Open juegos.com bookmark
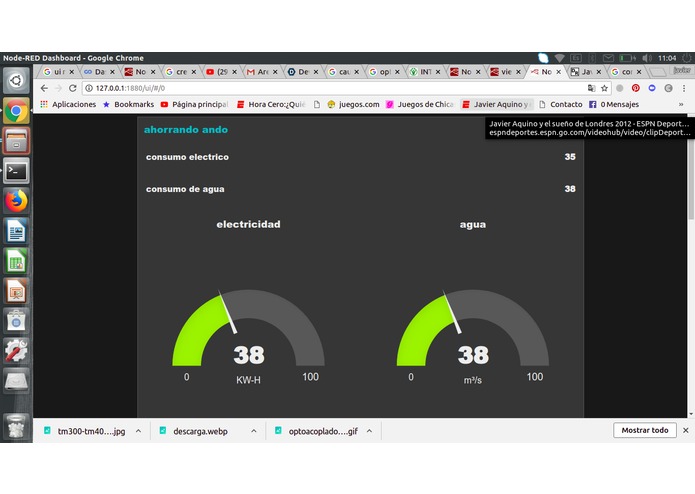Viewport: 695px width, 494px height. point(353,105)
